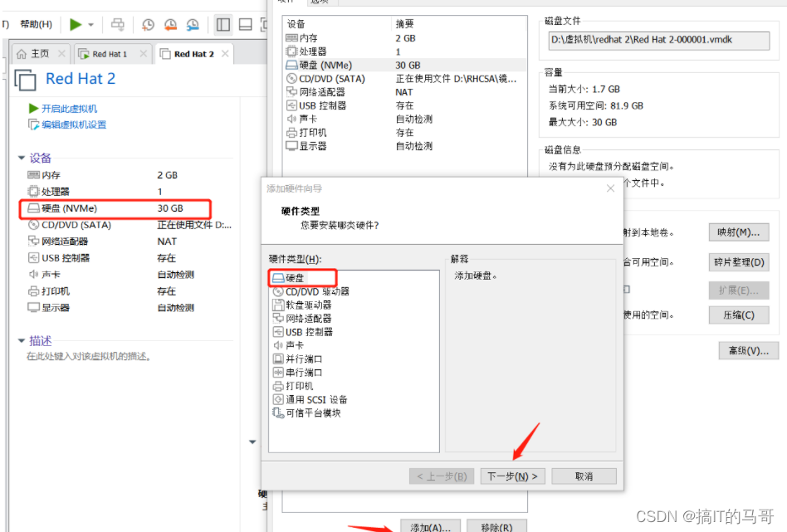The width and height of the screenshot is (787, 532).
Task: Close the 添加硬件向导 dialog
Action: [x=610, y=188]
